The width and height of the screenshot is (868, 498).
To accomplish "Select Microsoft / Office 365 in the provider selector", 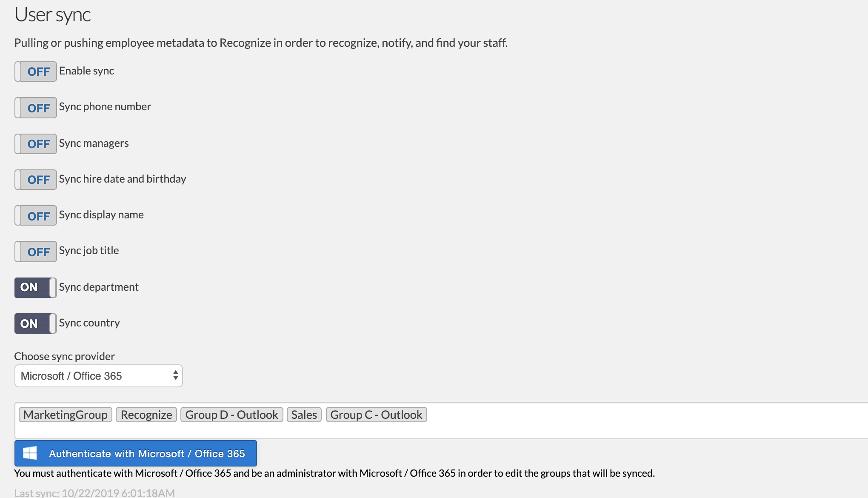I will point(98,375).
